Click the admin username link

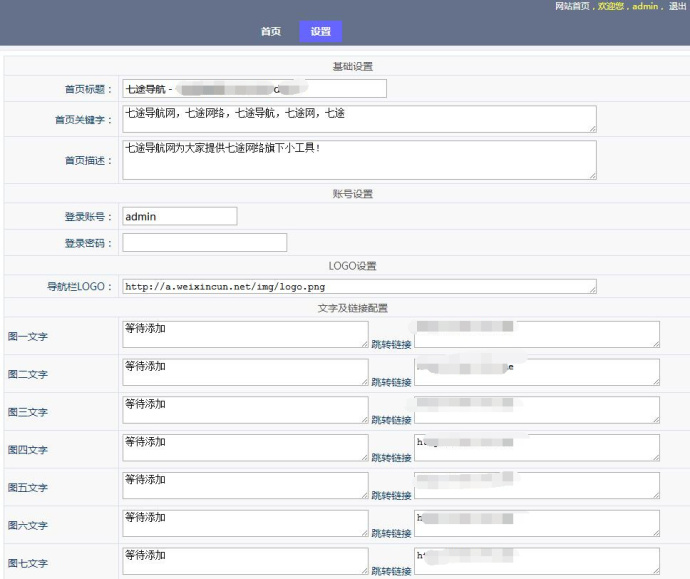(x=645, y=6)
